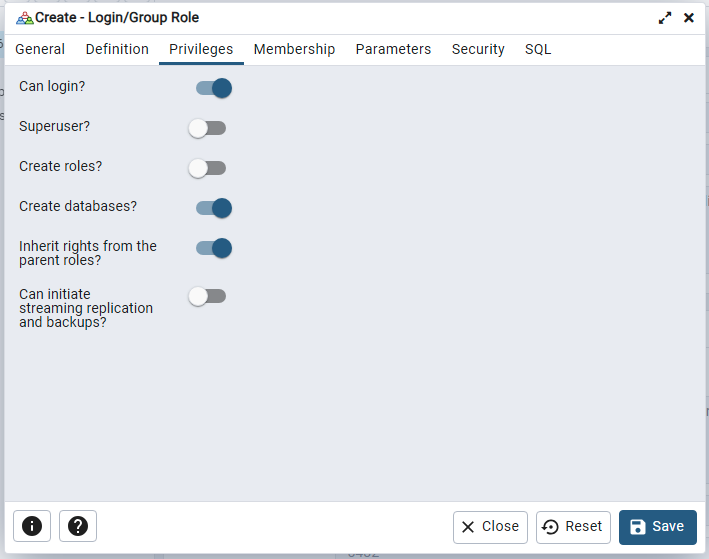The width and height of the screenshot is (709, 559).
Task: Go to the Membership tab
Action: 294,49
